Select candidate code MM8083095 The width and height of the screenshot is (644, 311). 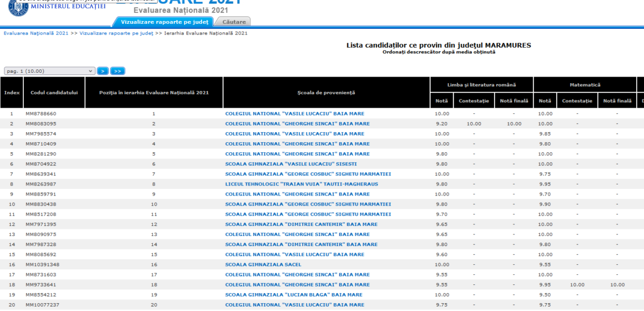pyautogui.click(x=41, y=124)
